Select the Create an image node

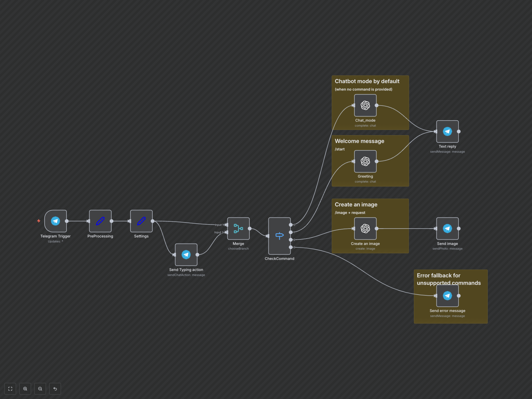click(x=365, y=228)
